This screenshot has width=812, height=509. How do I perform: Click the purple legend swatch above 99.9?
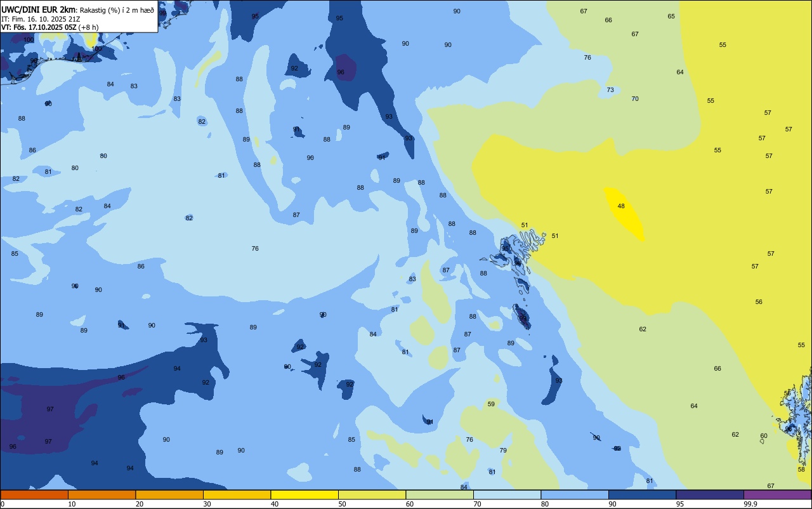pyautogui.click(x=777, y=494)
